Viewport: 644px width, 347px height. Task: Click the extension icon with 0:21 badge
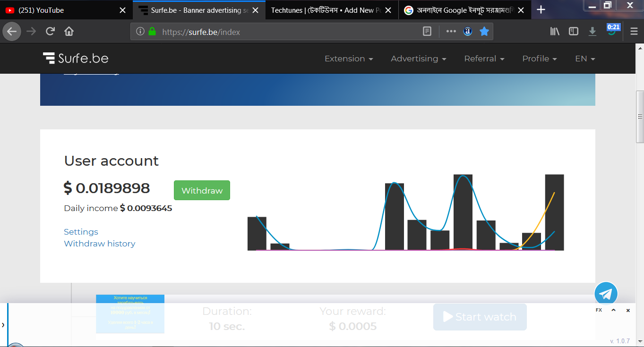pos(613,30)
